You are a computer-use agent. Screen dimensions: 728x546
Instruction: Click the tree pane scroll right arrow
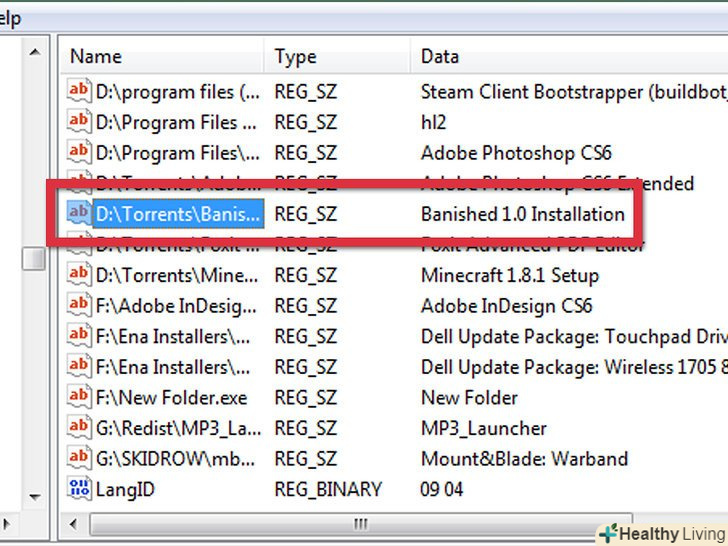click(x=6, y=525)
